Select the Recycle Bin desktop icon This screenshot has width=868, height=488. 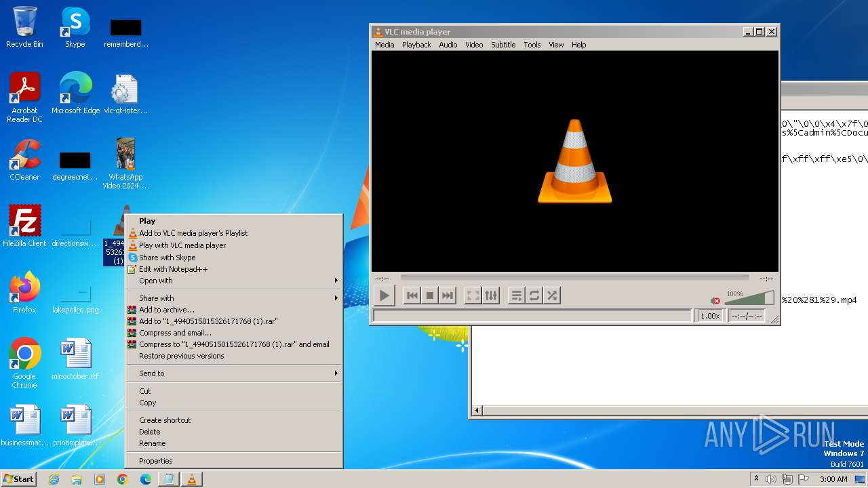click(x=24, y=27)
